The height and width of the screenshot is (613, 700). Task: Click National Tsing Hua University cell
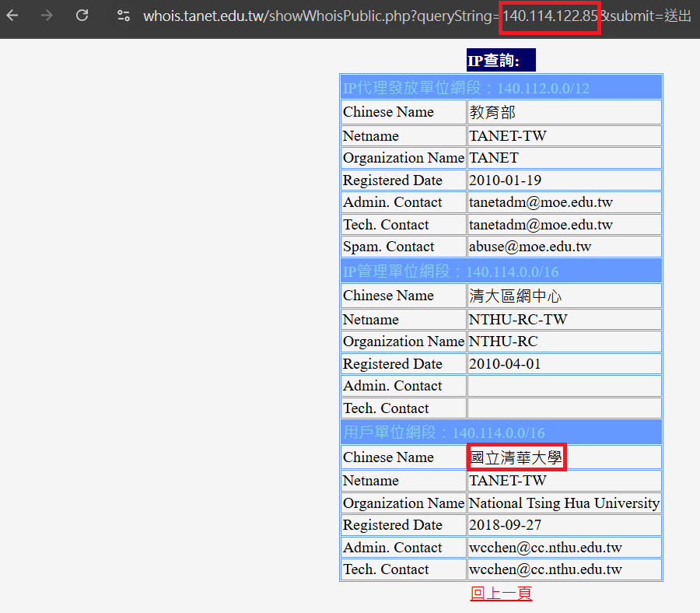pyautogui.click(x=565, y=503)
